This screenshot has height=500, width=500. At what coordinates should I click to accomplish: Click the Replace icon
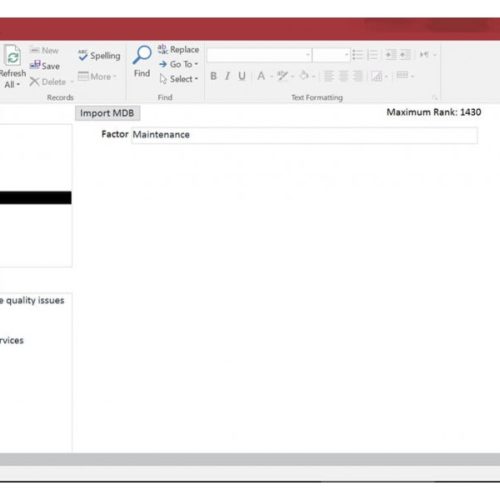[x=162, y=49]
